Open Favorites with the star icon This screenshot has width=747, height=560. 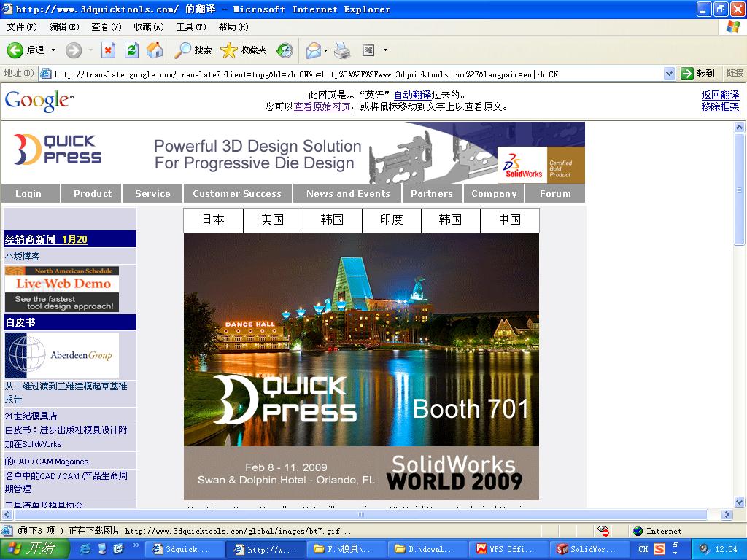click(x=228, y=50)
